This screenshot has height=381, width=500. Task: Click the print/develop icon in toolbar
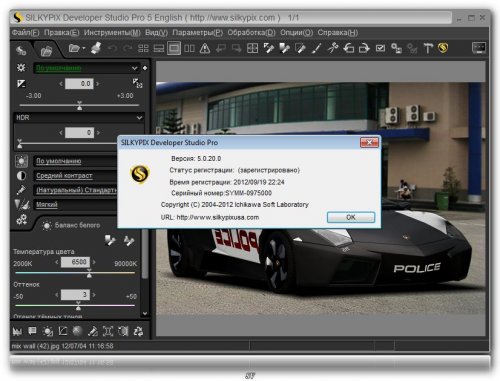96,48
